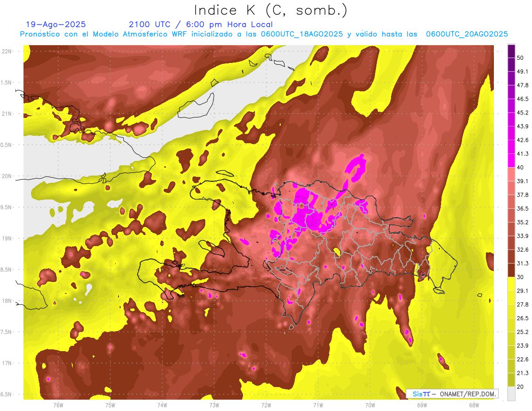Click the '37.8' colorbar label
The width and height of the screenshot is (532, 411).
click(x=522, y=195)
